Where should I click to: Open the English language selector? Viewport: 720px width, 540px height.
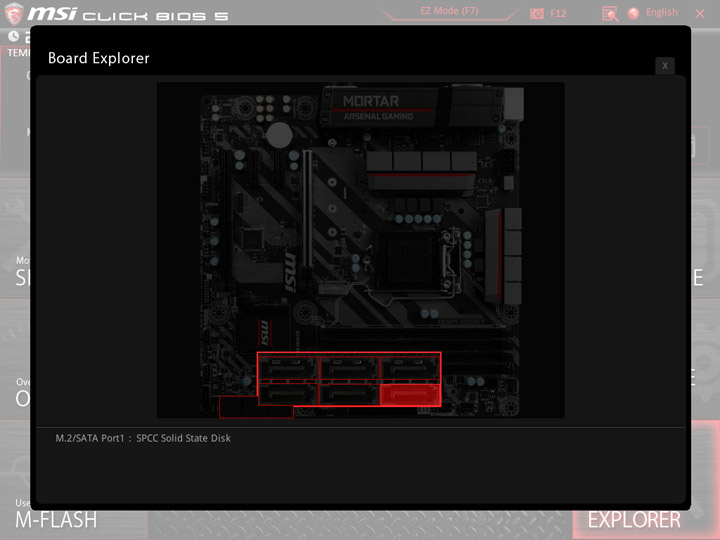654,13
